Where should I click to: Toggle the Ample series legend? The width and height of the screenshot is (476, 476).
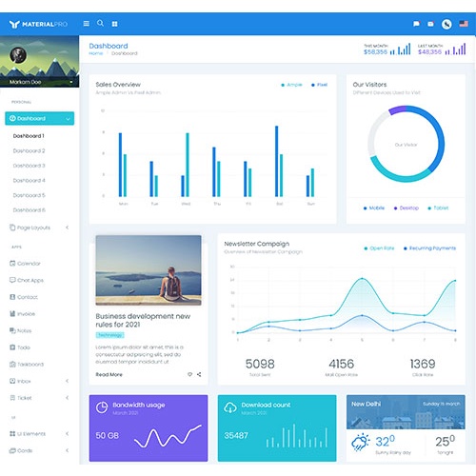[x=291, y=85]
